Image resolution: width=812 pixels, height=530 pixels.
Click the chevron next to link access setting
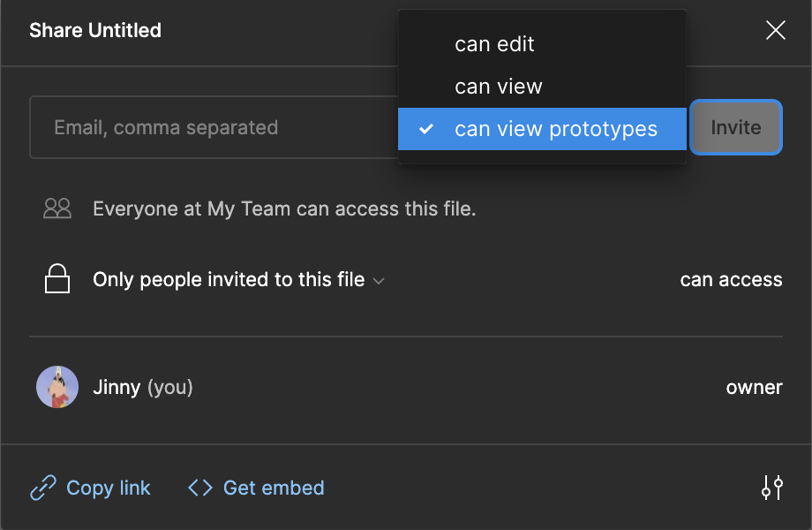pos(379,281)
